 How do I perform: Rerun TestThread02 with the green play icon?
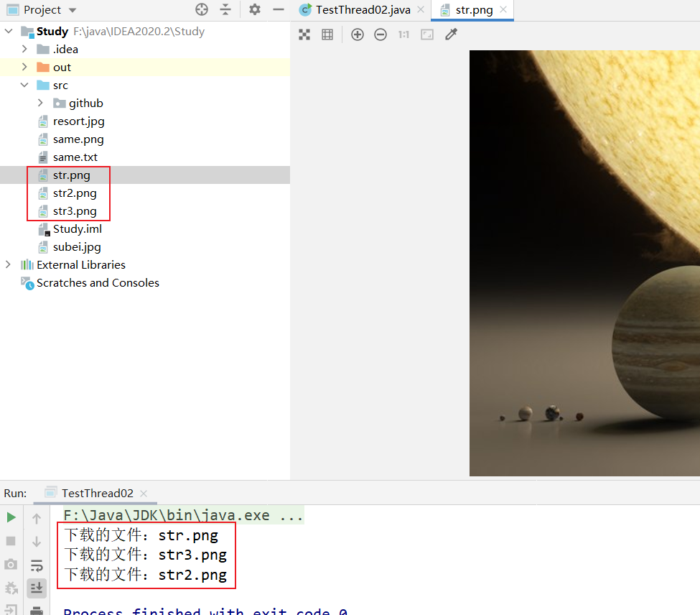point(11,517)
